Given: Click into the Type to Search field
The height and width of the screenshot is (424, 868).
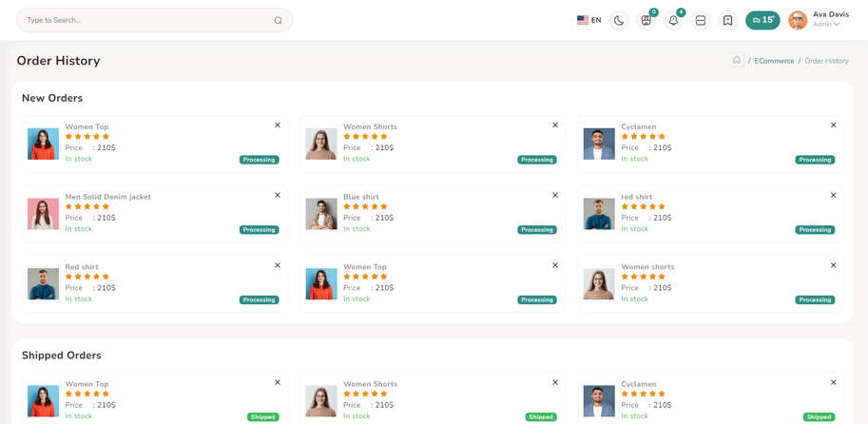Looking at the screenshot, I should (x=143, y=20).
